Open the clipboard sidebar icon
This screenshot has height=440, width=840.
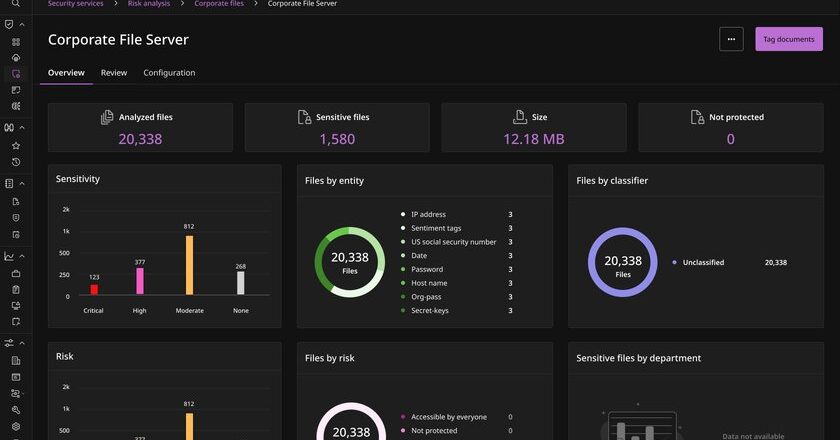(16, 289)
